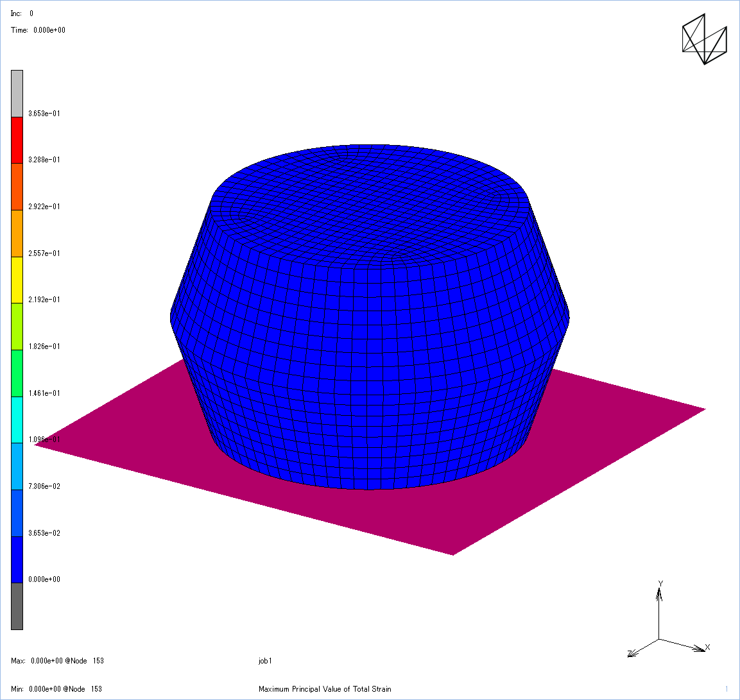Pick the cyan legend color band
Screen dimensions: 740x700
click(x=17, y=420)
